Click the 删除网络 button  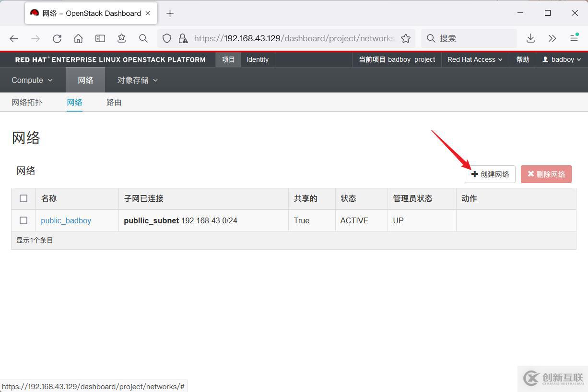pyautogui.click(x=546, y=174)
